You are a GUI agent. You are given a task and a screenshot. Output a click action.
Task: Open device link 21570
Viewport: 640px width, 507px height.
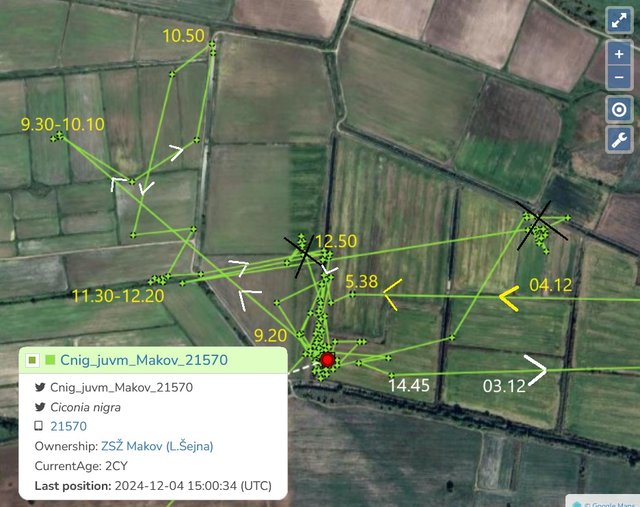click(x=69, y=426)
